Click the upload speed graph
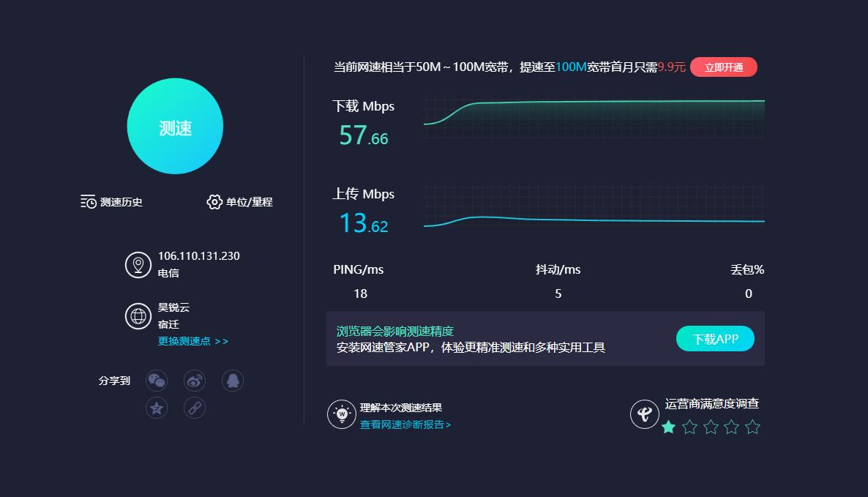The height and width of the screenshot is (497, 868). point(594,206)
